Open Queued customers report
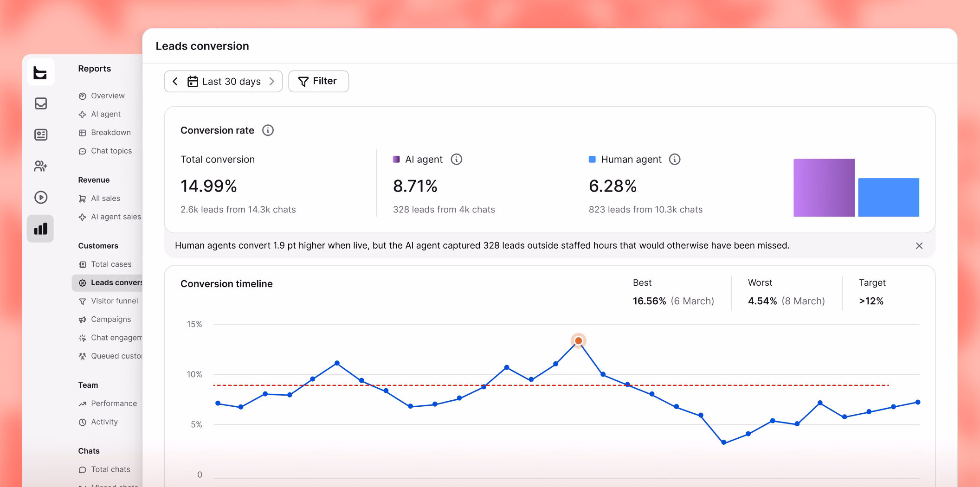This screenshot has width=980, height=487. click(x=110, y=356)
